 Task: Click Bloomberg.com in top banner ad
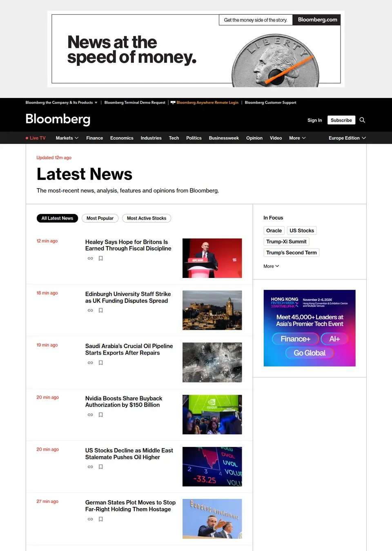point(317,20)
